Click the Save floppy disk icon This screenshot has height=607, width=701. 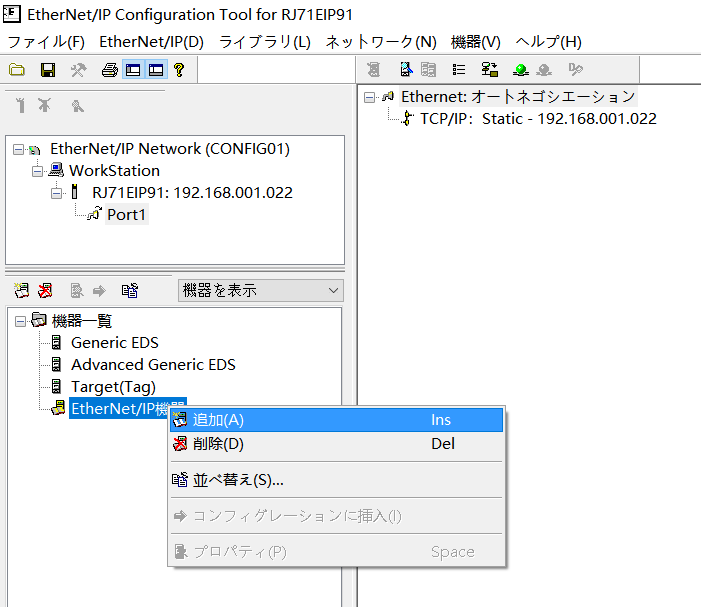pos(48,70)
